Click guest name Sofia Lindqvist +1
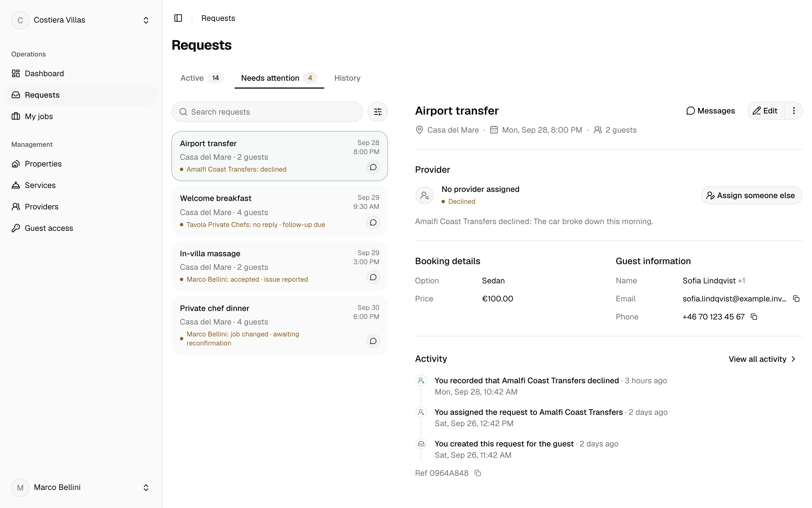The width and height of the screenshot is (812, 508). [714, 281]
